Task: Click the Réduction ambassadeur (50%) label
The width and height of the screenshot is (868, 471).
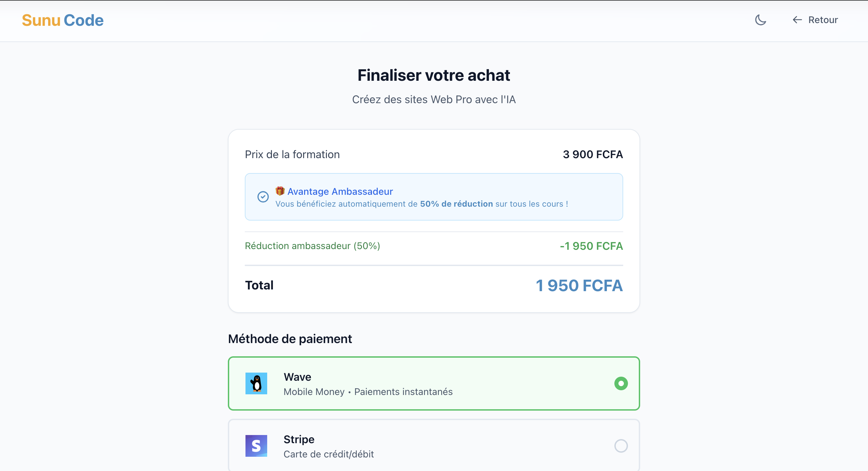Action: pos(312,246)
